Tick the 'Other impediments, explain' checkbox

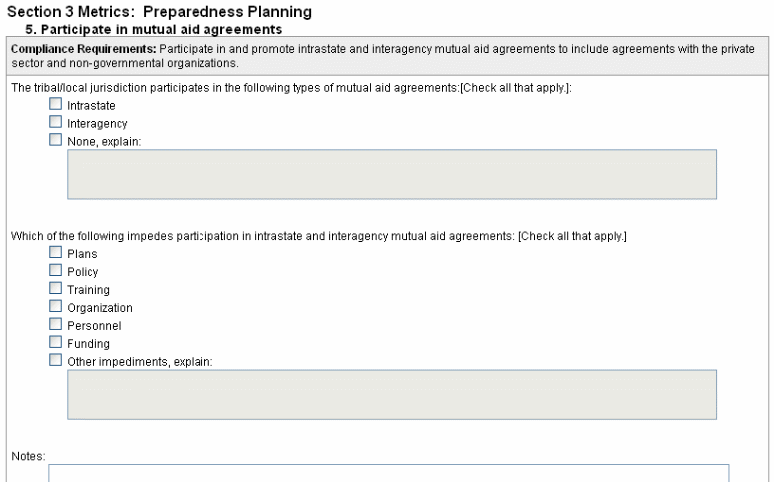tap(55, 361)
